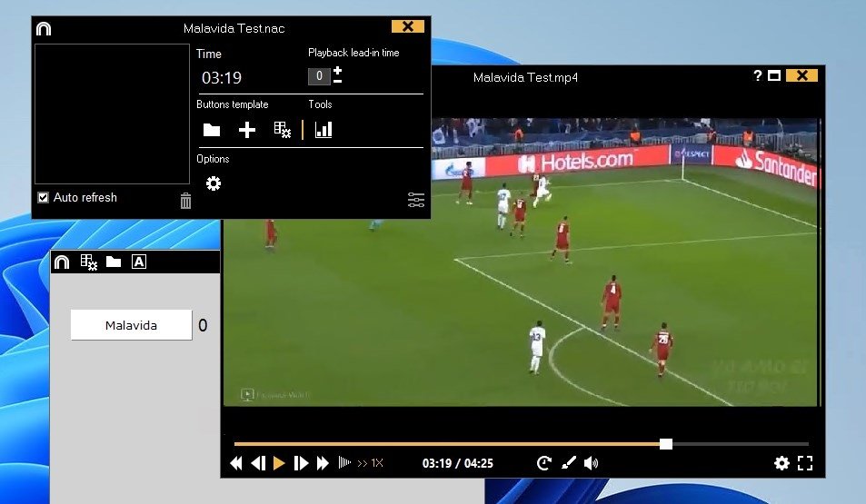Increase Playback lead-in time with plus stepper
866x504 pixels.
pos(337,71)
